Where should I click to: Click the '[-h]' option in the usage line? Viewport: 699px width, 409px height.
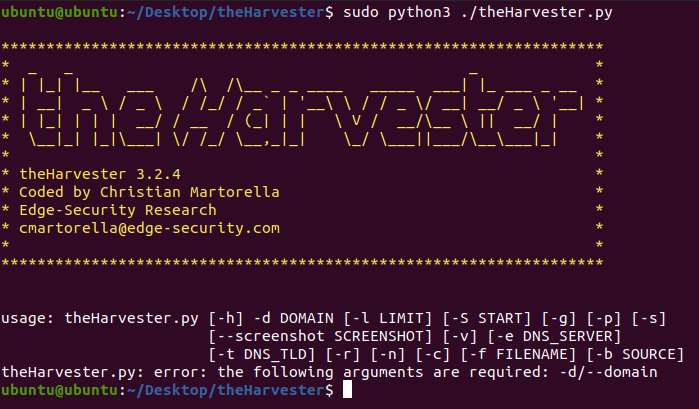(226, 318)
